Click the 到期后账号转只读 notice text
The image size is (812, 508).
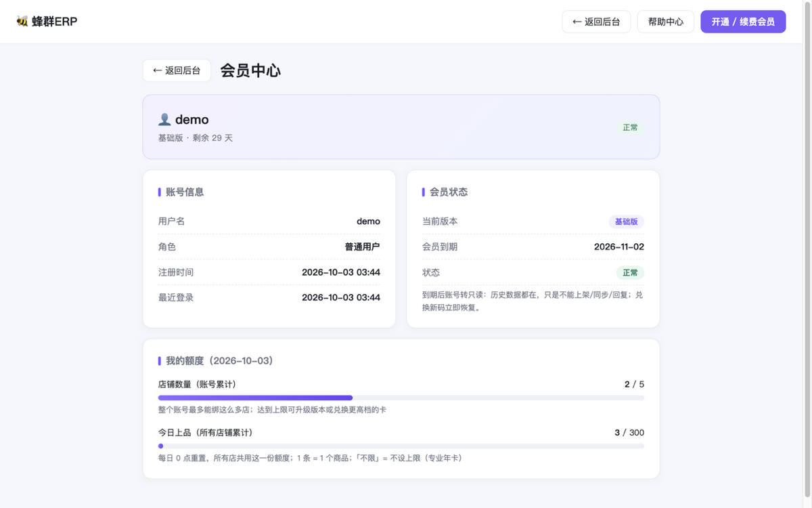tap(533, 301)
